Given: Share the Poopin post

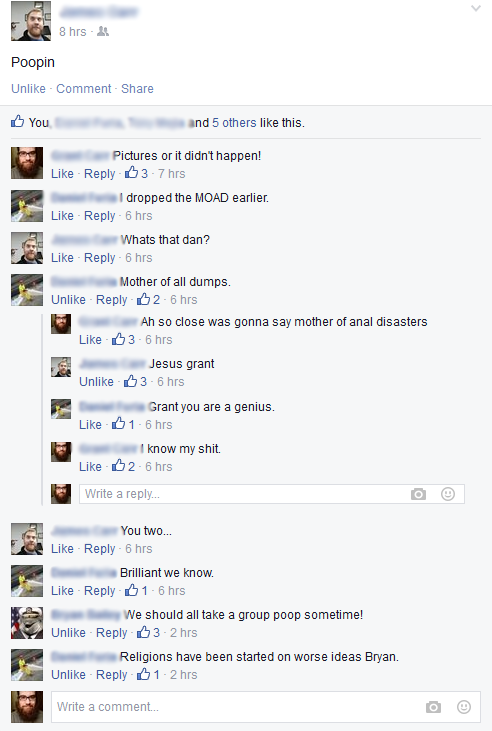Looking at the screenshot, I should point(137,89).
